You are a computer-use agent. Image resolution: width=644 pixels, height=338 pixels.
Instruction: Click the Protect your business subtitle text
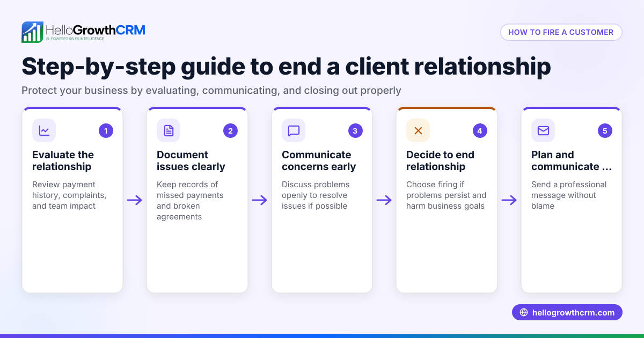tap(211, 90)
